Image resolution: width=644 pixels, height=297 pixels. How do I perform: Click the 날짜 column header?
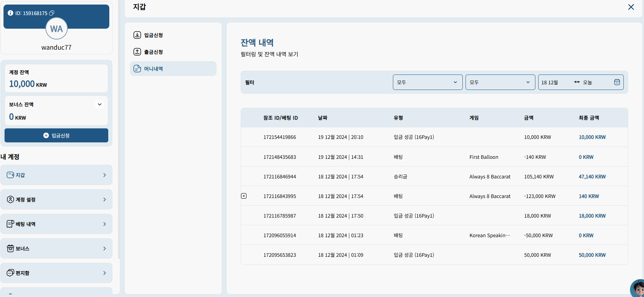point(323,118)
